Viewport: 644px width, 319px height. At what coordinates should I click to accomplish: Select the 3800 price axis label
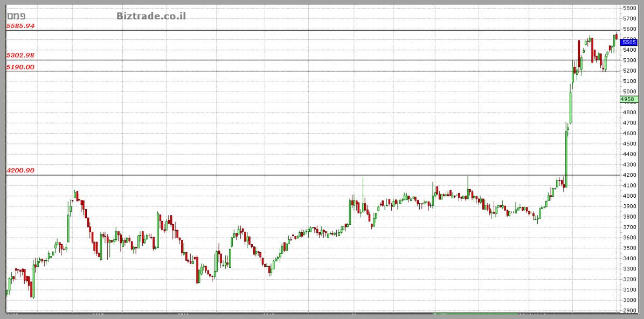(629, 217)
